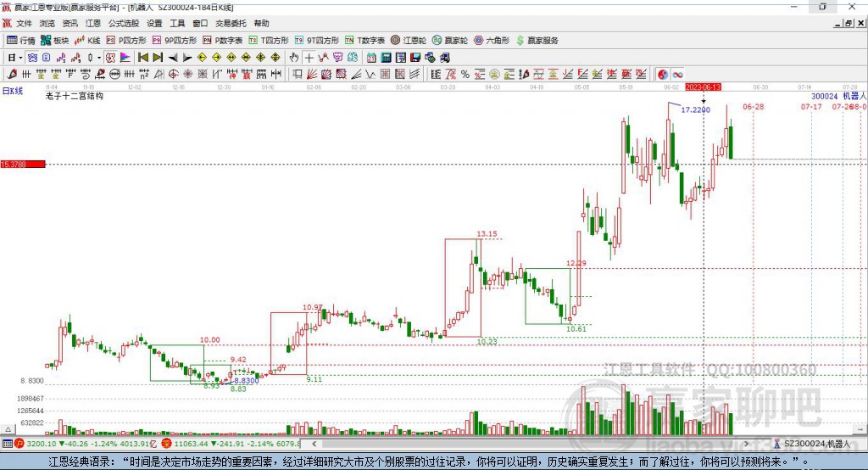Image resolution: width=868 pixels, height=470 pixels.
Task: Expand the 日 period dropdown arrow
Action: pyautogui.click(x=20, y=58)
